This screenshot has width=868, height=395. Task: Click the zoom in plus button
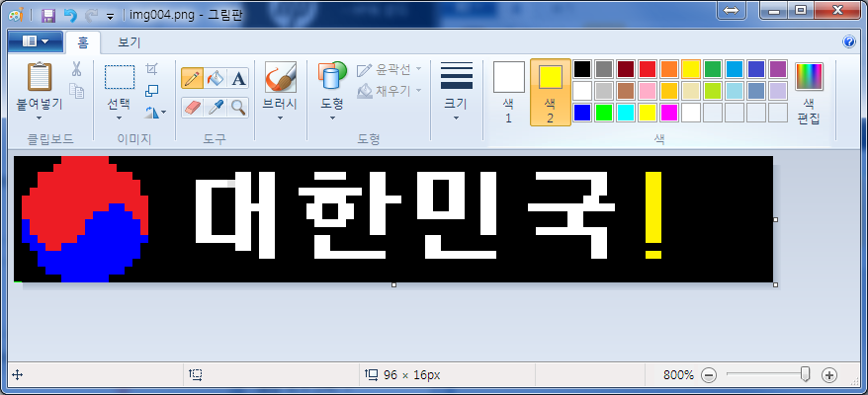pos(828,375)
